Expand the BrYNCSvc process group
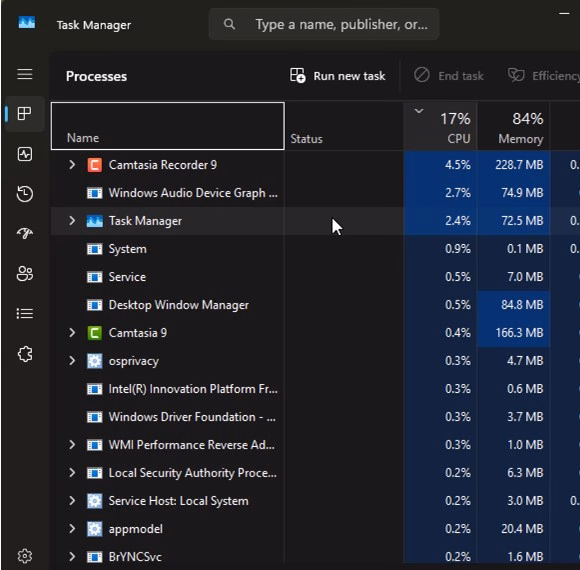580x570 pixels. coord(72,556)
